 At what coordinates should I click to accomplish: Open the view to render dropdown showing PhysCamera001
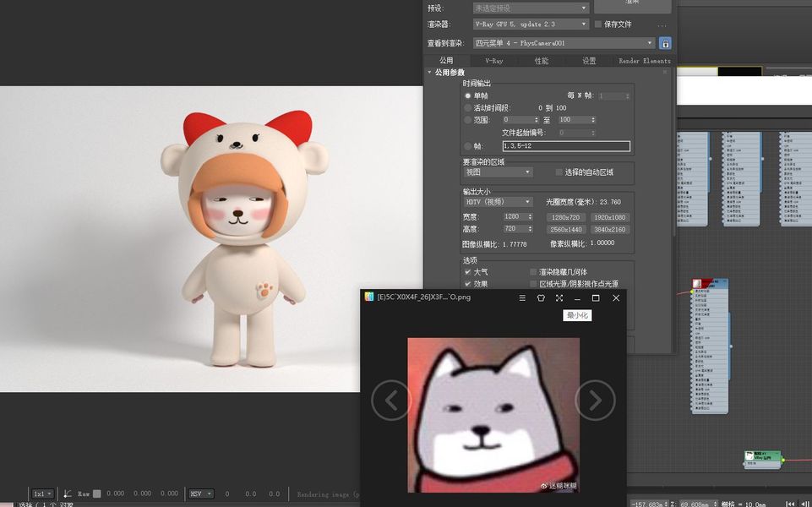click(564, 43)
